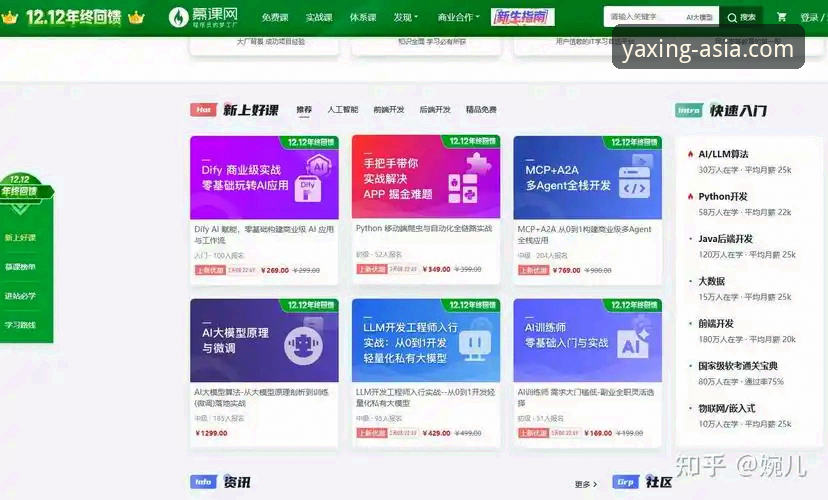
Task: Expand the 商业合作 dropdown menu
Action: [458, 17]
